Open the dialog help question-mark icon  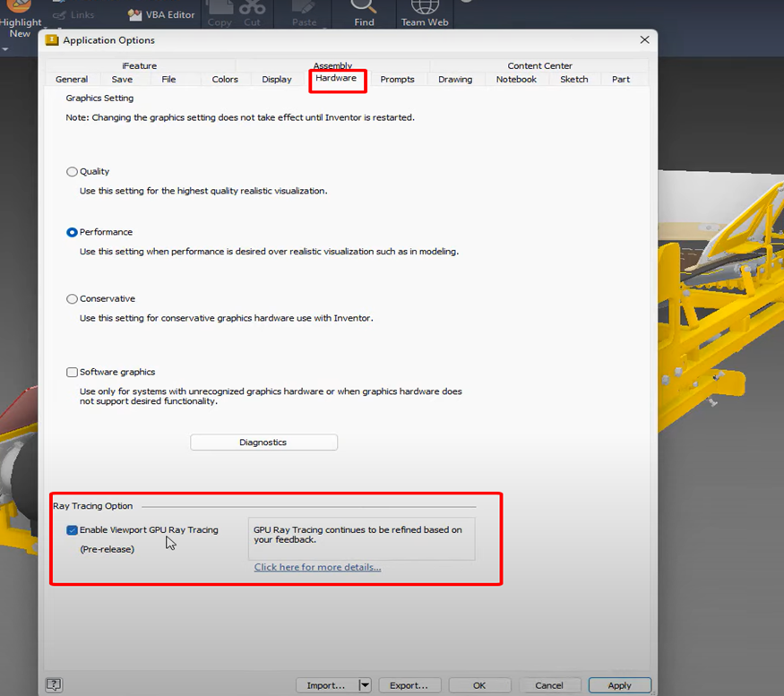(54, 684)
